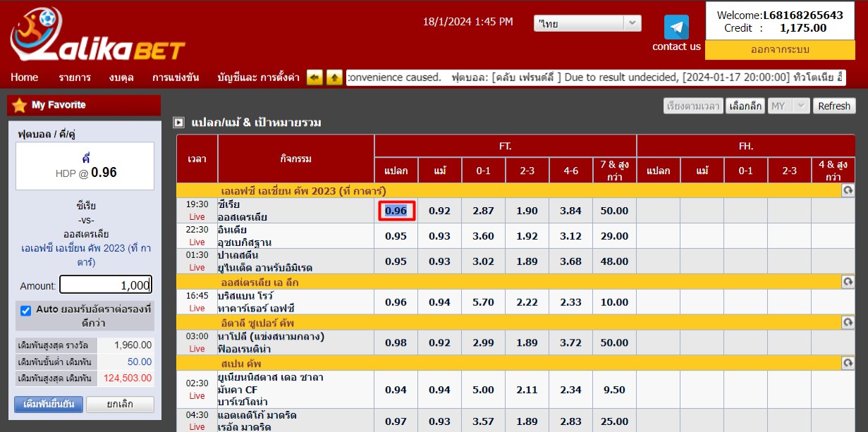Click refresh icon on the Italy Super Cup row
This screenshot has width=868, height=432.
click(848, 323)
